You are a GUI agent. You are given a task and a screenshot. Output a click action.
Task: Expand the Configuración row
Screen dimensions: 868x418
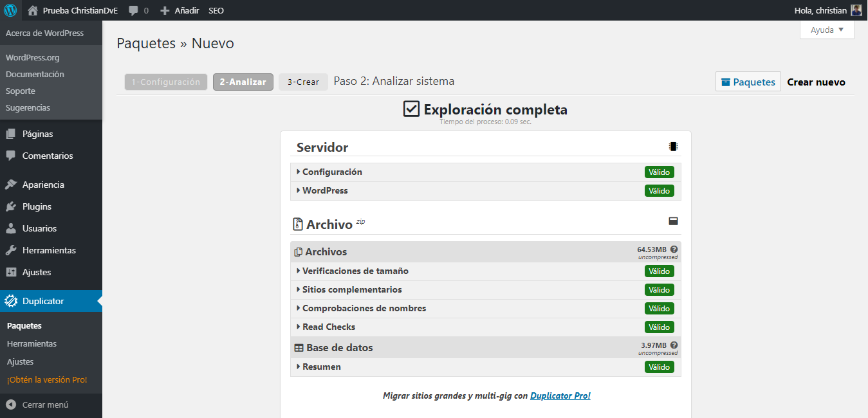(486, 172)
